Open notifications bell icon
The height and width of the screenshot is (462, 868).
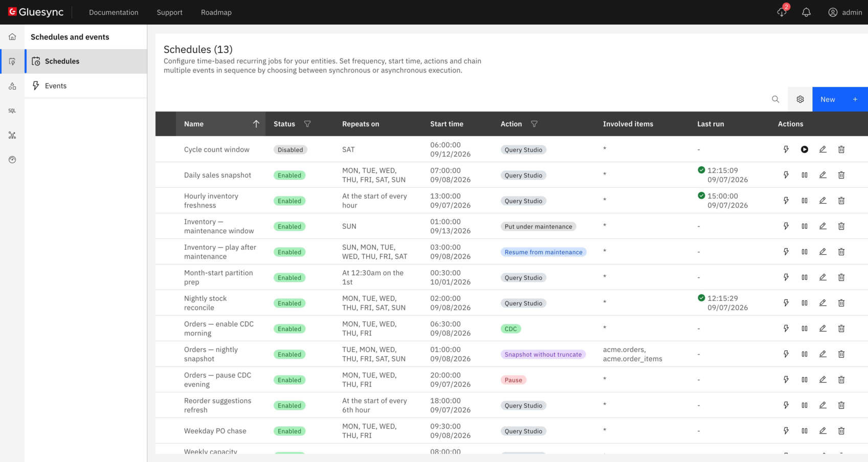[806, 12]
